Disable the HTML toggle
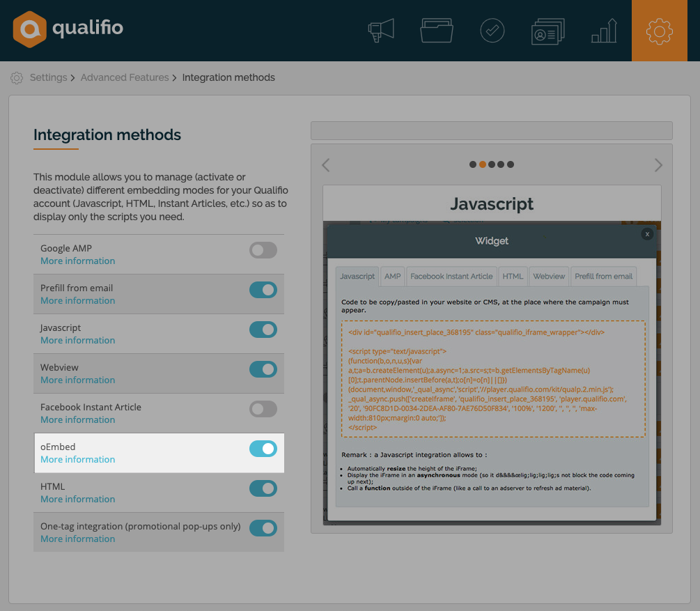This screenshot has width=700, height=611. 263,488
